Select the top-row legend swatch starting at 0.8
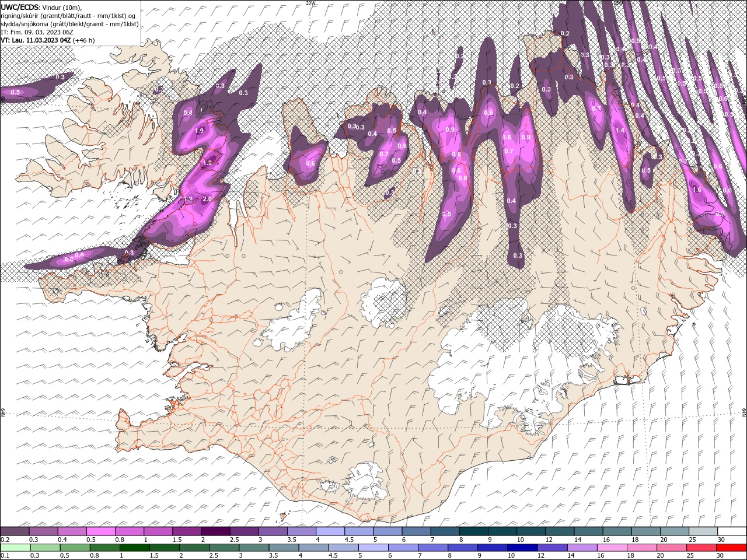This screenshot has width=747, height=560. [129, 531]
